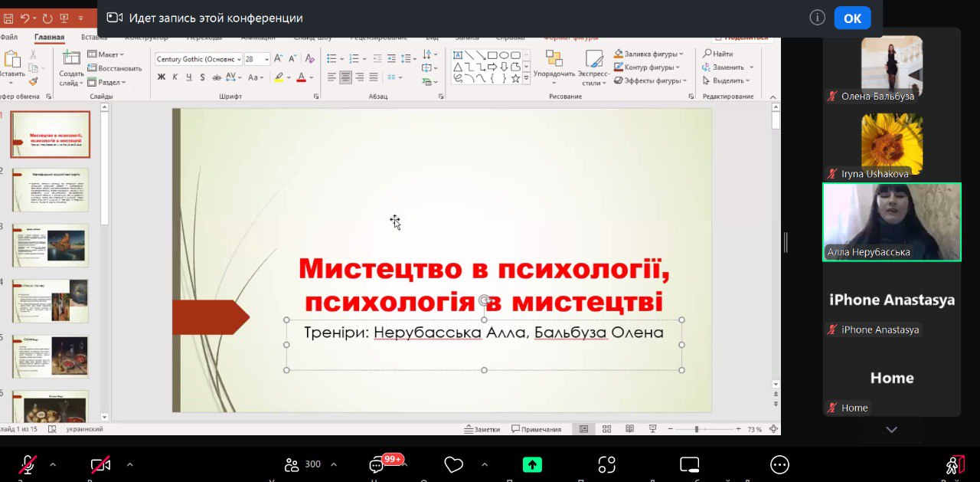This screenshot has height=482, width=980.
Task: Open the Файл menu tab
Action: coord(9,37)
